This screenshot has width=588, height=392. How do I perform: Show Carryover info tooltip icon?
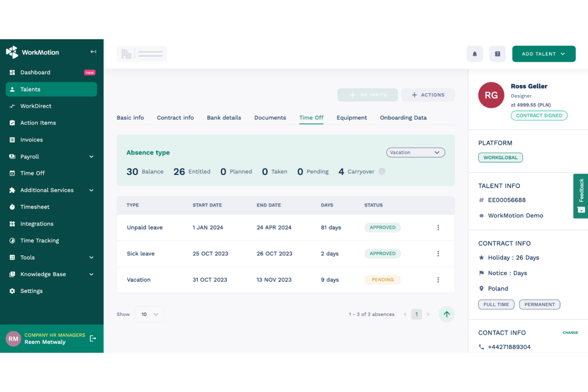point(382,172)
